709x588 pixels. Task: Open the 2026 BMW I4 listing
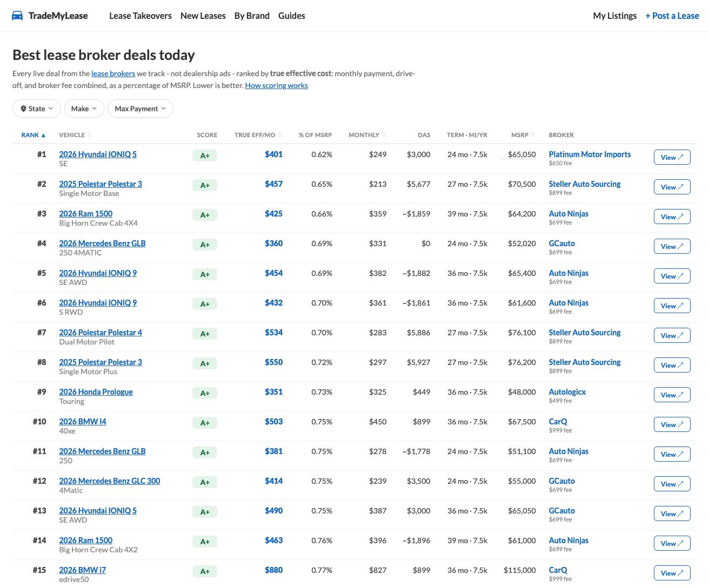[83, 422]
